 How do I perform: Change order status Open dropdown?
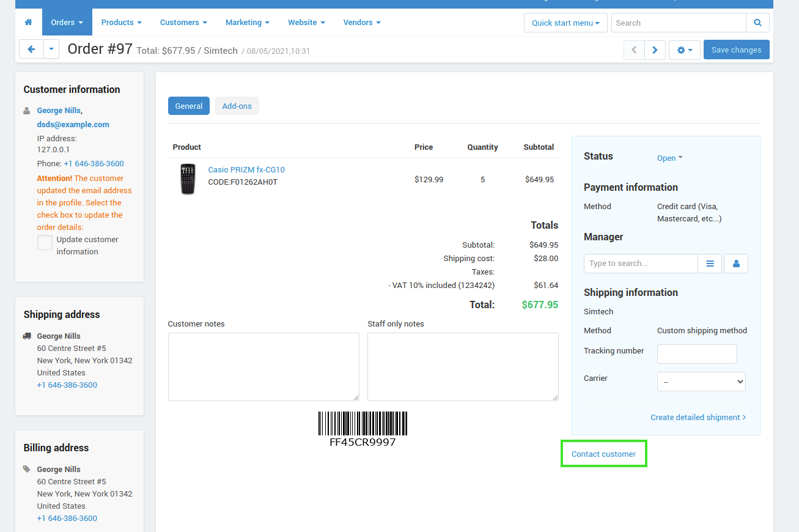click(x=669, y=158)
